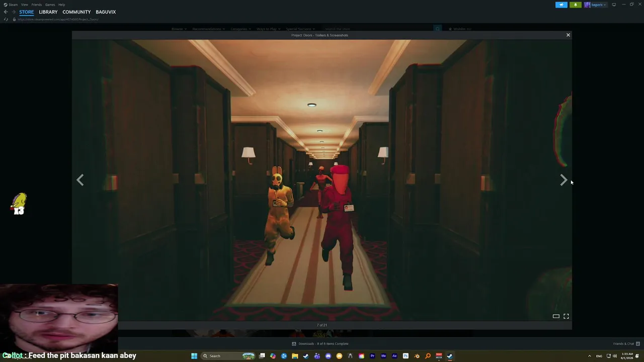
Task: Launch After Effects from the taskbar
Action: (394, 356)
